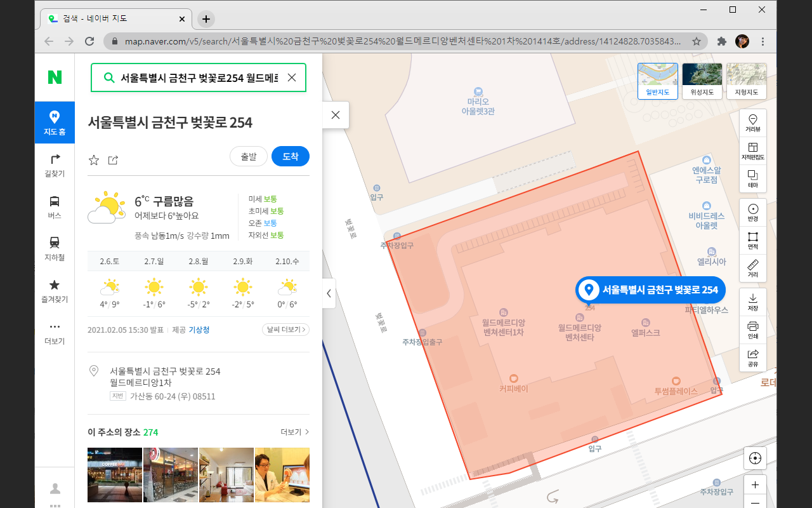Open 날씨 더보기 weather details
Image resolution: width=812 pixels, height=508 pixels.
coord(285,330)
